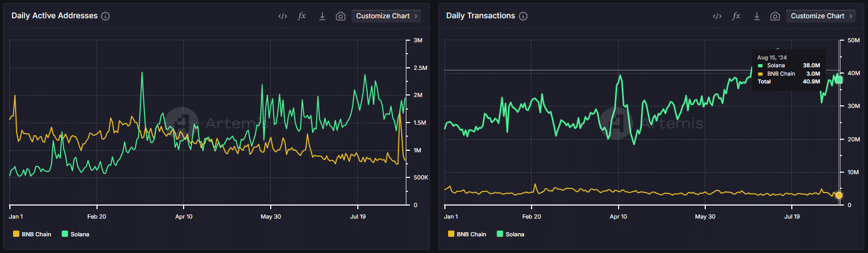The width and height of the screenshot is (868, 253).
Task: Click the Total 40.9M tooltip value
Action: [811, 81]
